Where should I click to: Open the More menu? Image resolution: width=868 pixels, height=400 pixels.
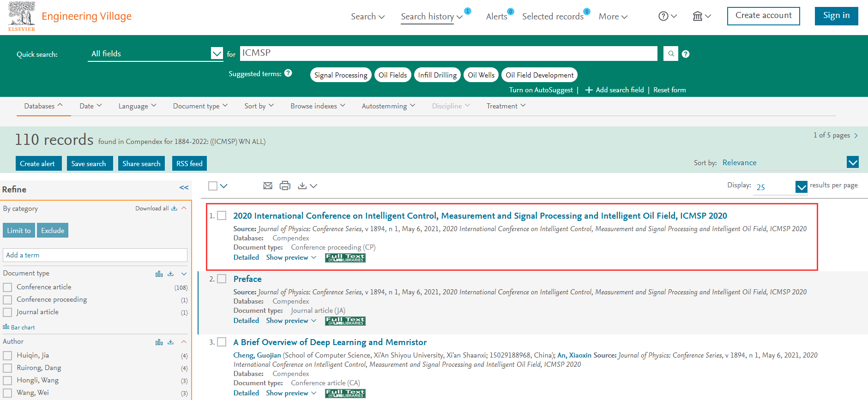613,17
